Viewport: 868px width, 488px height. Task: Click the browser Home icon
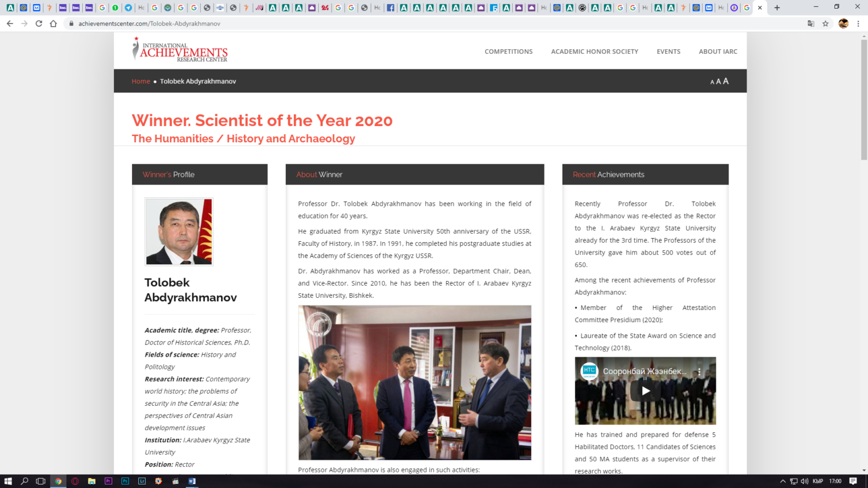[53, 24]
